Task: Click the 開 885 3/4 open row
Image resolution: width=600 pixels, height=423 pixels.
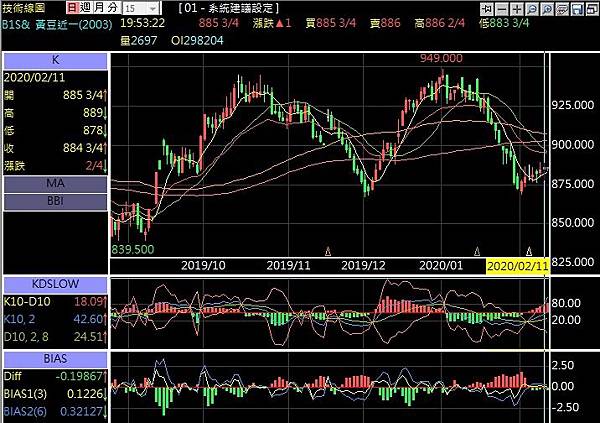Action: point(55,95)
